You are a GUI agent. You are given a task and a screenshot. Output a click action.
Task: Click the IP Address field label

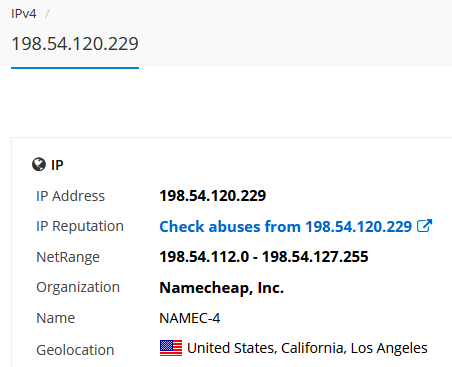[x=70, y=196]
